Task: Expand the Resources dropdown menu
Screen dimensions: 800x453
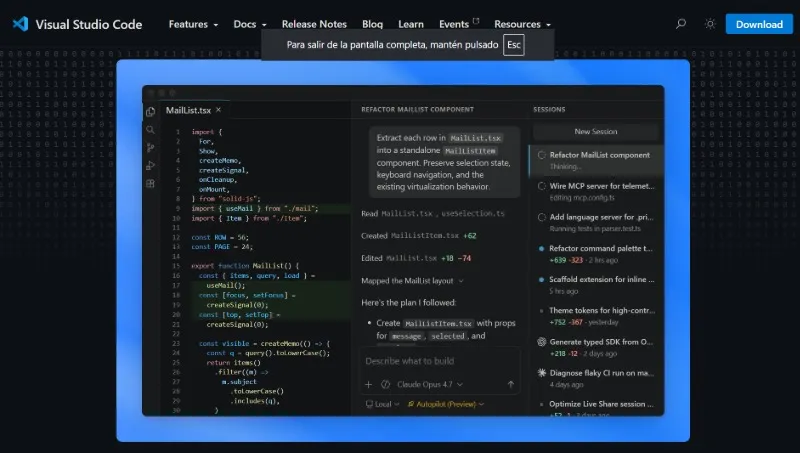Action: pos(522,24)
